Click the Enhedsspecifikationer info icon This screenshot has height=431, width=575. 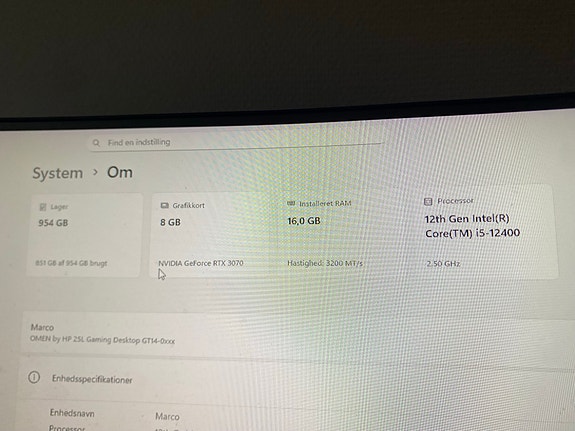click(x=34, y=377)
